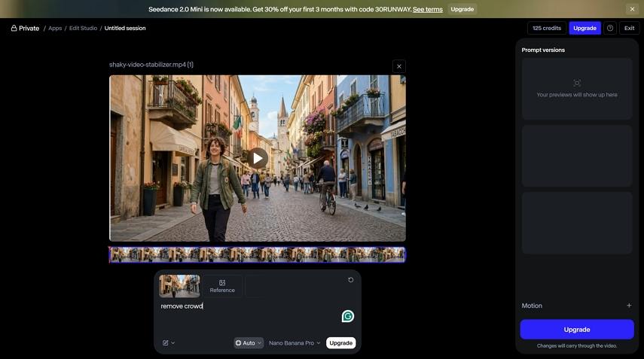644x359 pixels.
Task: Click 'Changes will carry through the video' note
Action: 577,345
